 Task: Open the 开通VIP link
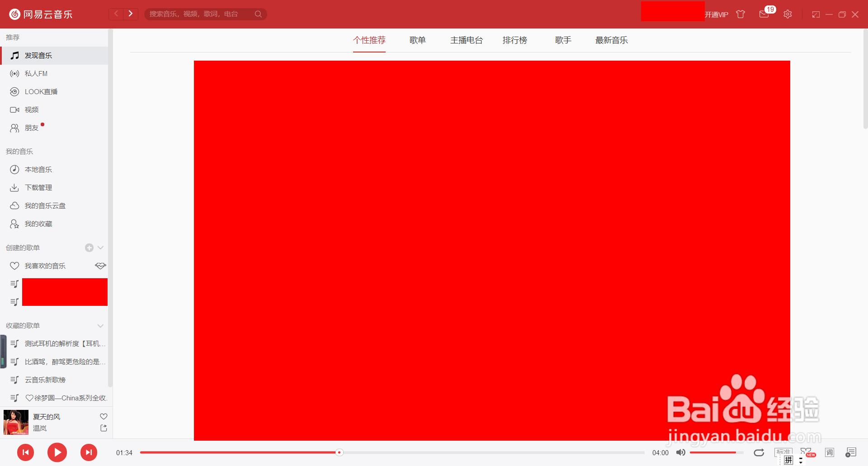click(716, 14)
